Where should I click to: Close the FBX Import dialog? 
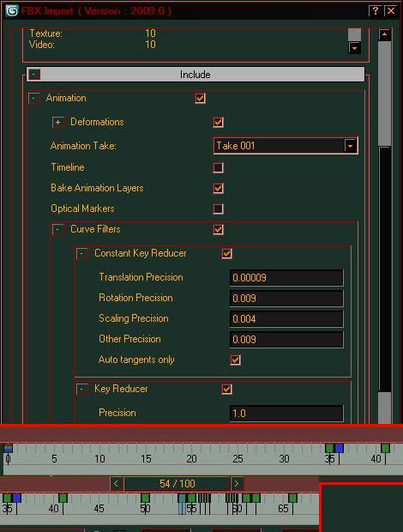coord(391,11)
